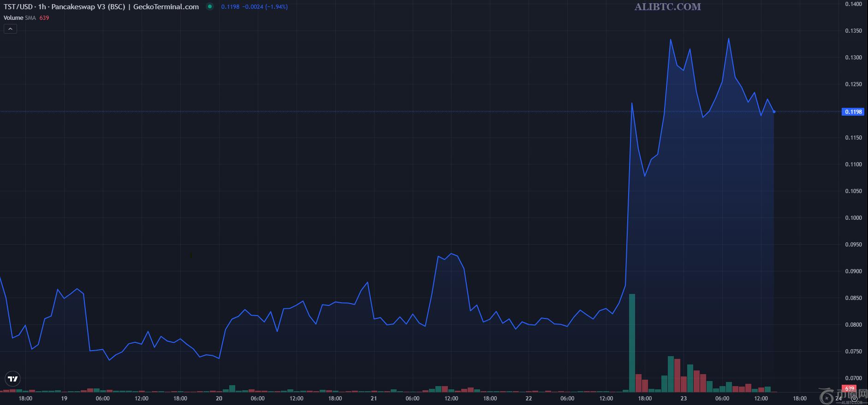The image size is (868, 405).
Task: Click the 0.1400 price axis label
Action: (x=853, y=4)
